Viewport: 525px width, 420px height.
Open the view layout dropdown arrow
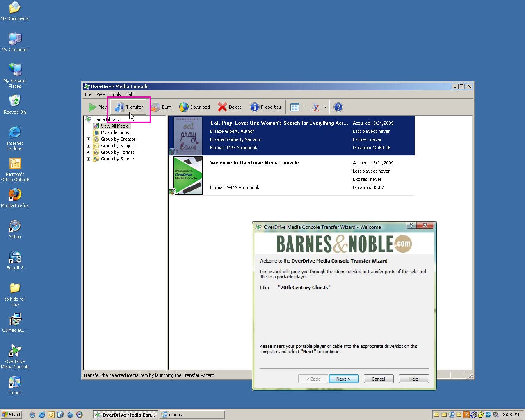[x=305, y=107]
